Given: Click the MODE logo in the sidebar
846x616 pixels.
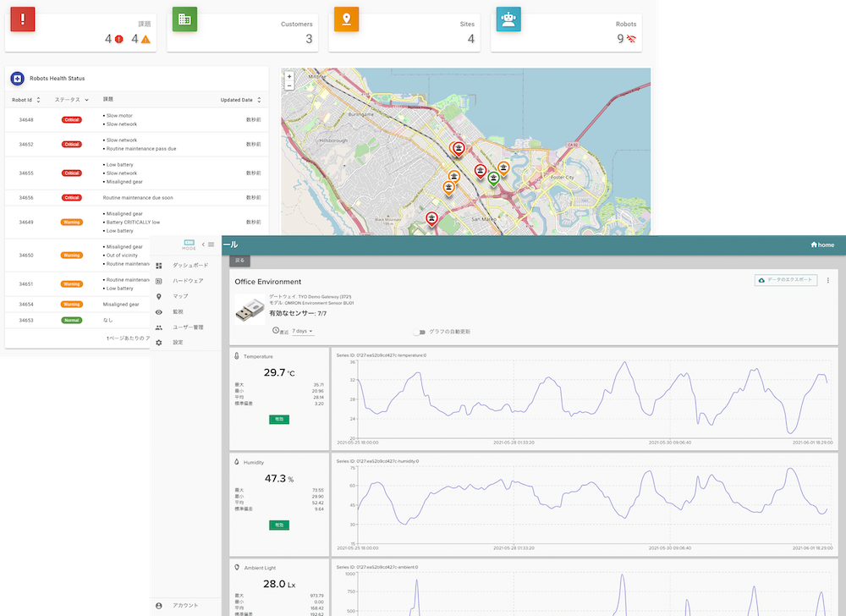Looking at the screenshot, I should [x=189, y=245].
